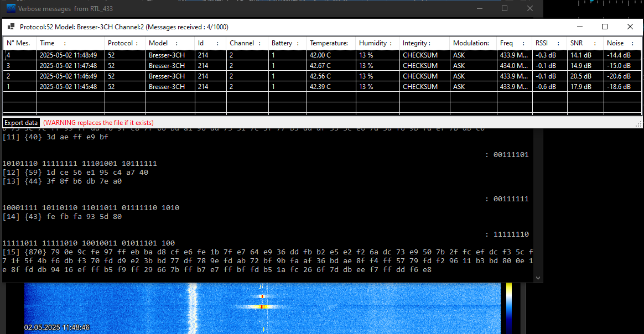This screenshot has height=334, width=644.
Task: Click the temperature cell 42.00 C
Action: click(x=331, y=55)
